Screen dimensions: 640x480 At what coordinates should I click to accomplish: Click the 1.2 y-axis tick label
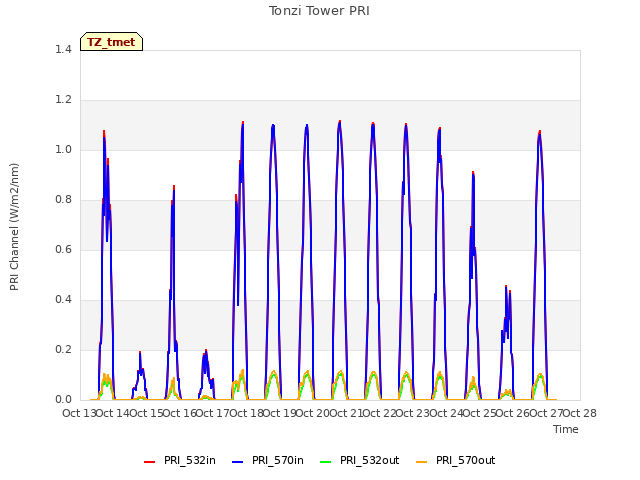63,100
